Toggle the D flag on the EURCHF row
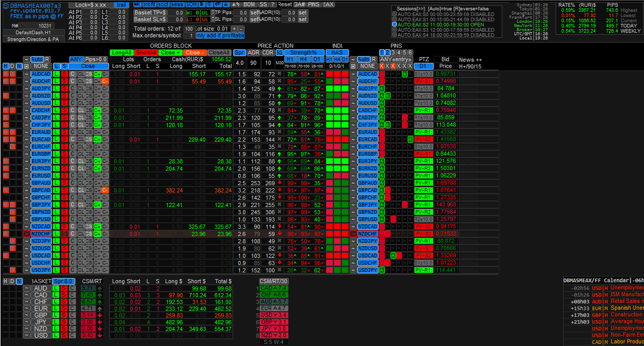Image resolution: width=644 pixels, height=346 pixels. (x=12, y=146)
